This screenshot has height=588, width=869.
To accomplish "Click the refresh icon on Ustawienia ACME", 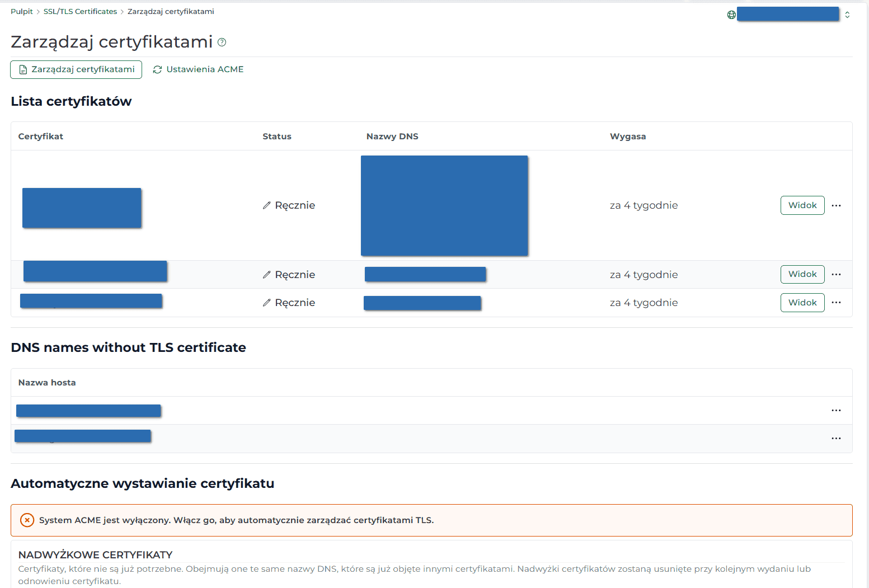I will pos(157,69).
